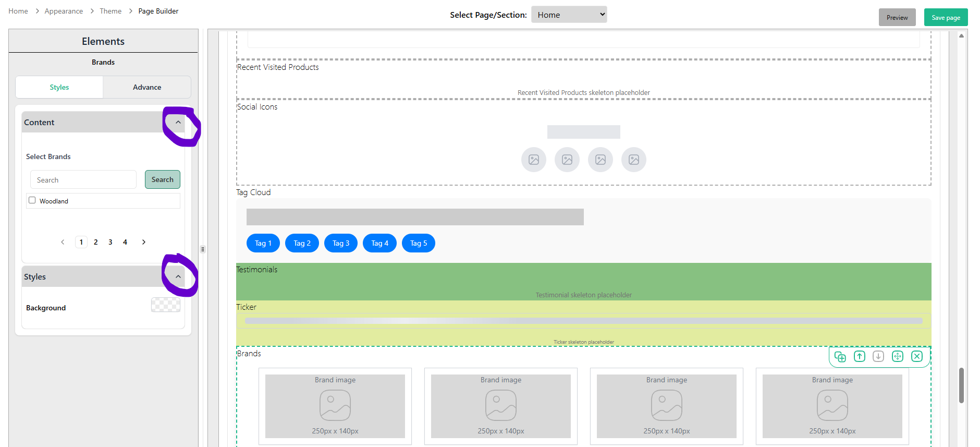Click the first social icon placeholder
Image resolution: width=980 pixels, height=447 pixels.
534,160
